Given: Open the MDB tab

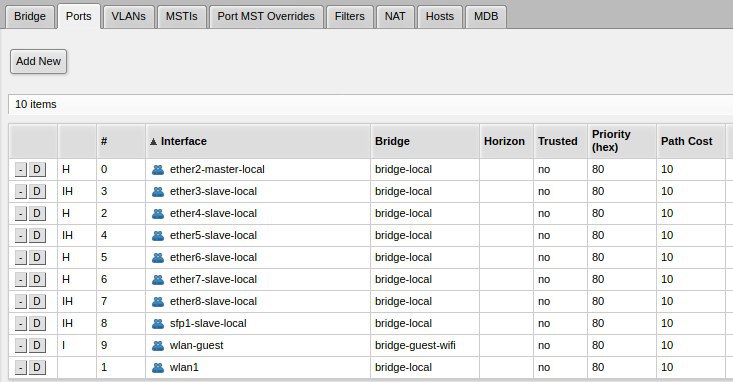Looking at the screenshot, I should [486, 16].
